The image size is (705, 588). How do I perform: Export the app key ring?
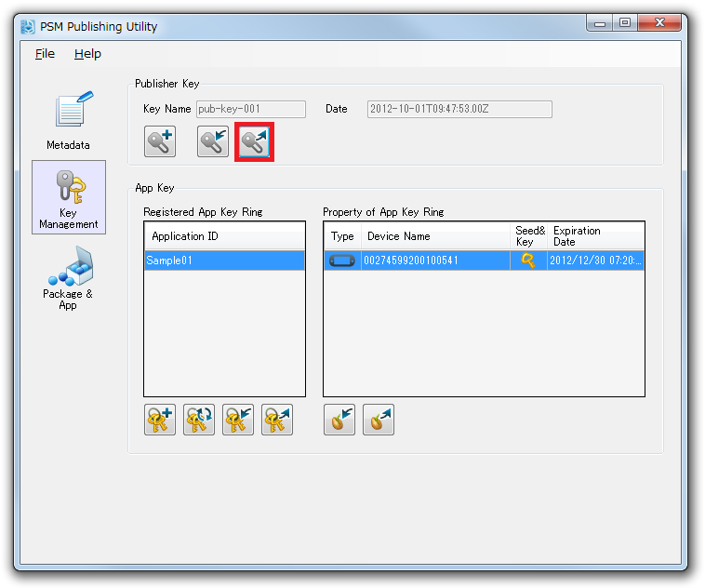[277, 421]
